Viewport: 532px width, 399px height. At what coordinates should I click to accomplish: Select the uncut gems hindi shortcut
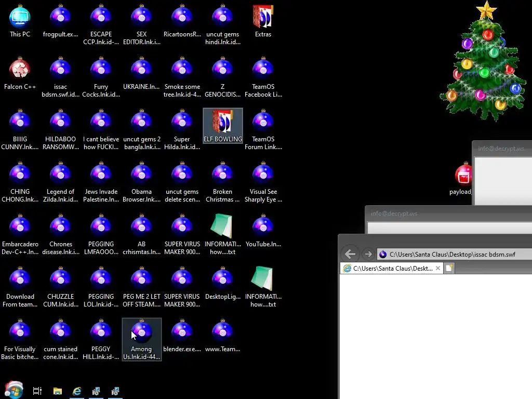pyautogui.click(x=222, y=25)
